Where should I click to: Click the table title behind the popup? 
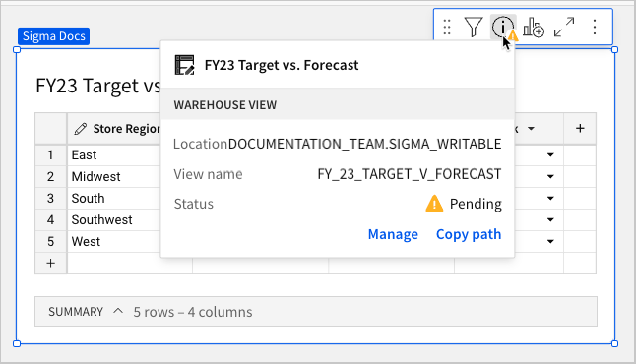coord(98,86)
